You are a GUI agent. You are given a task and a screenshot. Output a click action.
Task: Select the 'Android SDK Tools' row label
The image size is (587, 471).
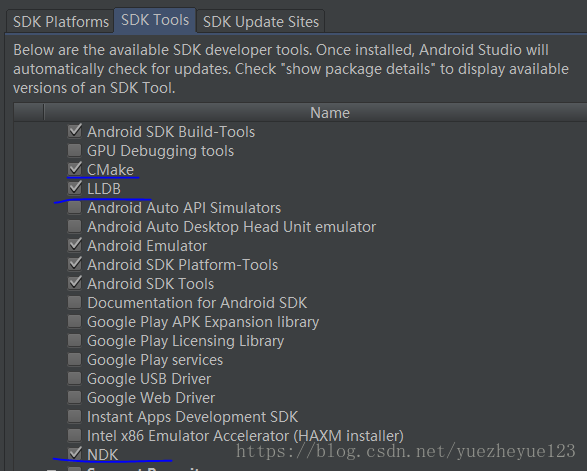151,284
